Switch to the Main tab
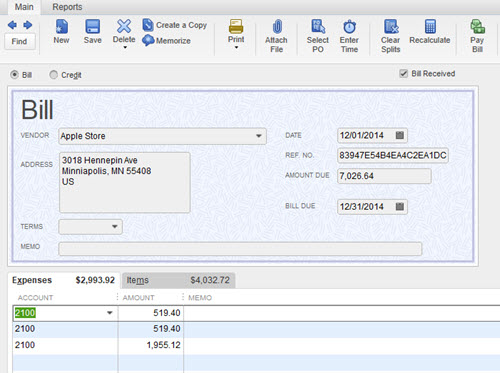Viewport: 500px width, 373px height. coord(24,7)
